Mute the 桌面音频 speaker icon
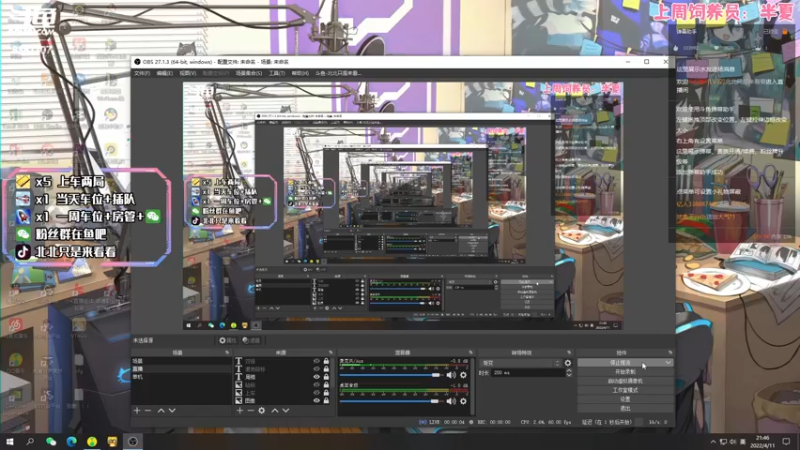The image size is (800, 450). click(451, 401)
